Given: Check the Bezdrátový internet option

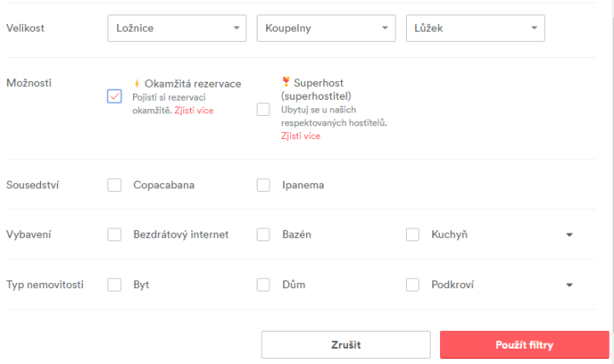Looking at the screenshot, I should pos(115,234).
